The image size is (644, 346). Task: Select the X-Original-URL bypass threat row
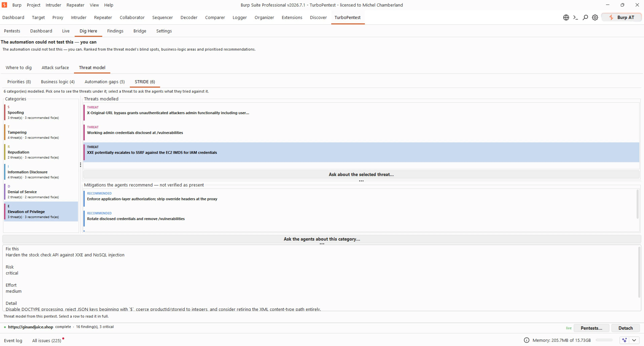[x=361, y=113]
